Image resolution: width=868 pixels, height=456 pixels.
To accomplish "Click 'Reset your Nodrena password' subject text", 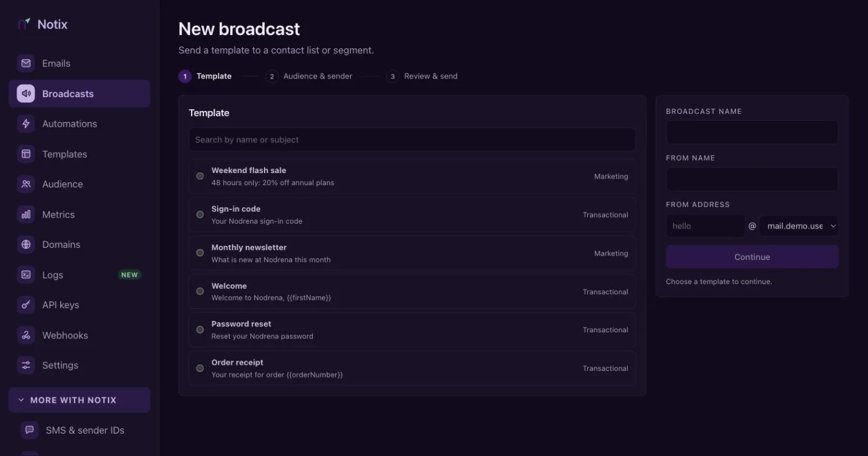I will (x=262, y=336).
